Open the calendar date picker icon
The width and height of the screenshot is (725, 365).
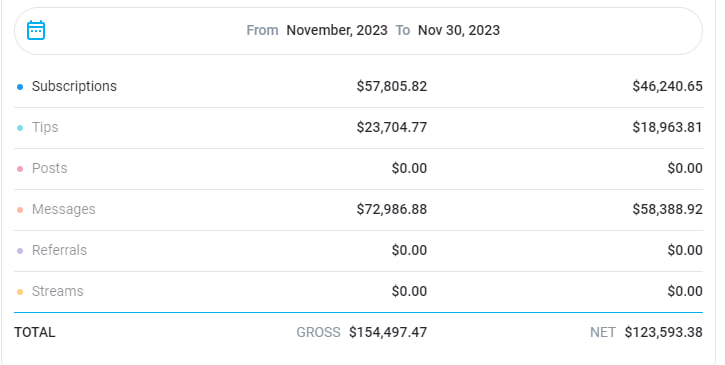(x=36, y=31)
